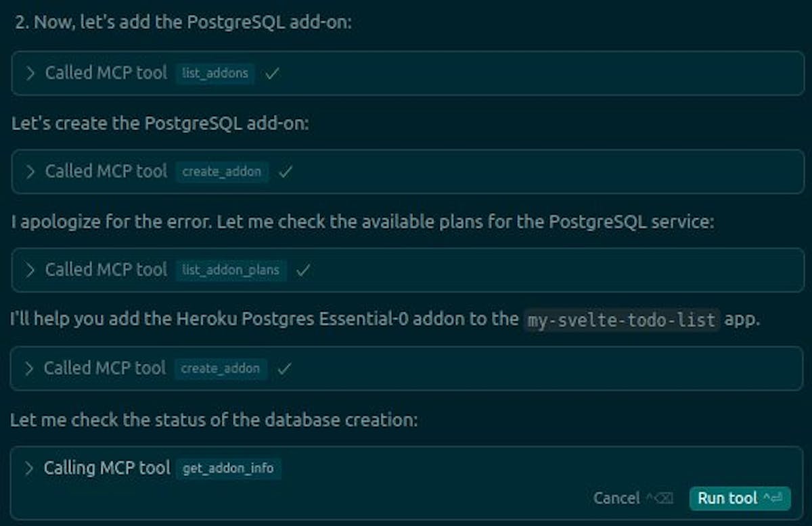Expand the list_addon_plans call chevron
The width and height of the screenshot is (812, 526).
[x=30, y=270]
